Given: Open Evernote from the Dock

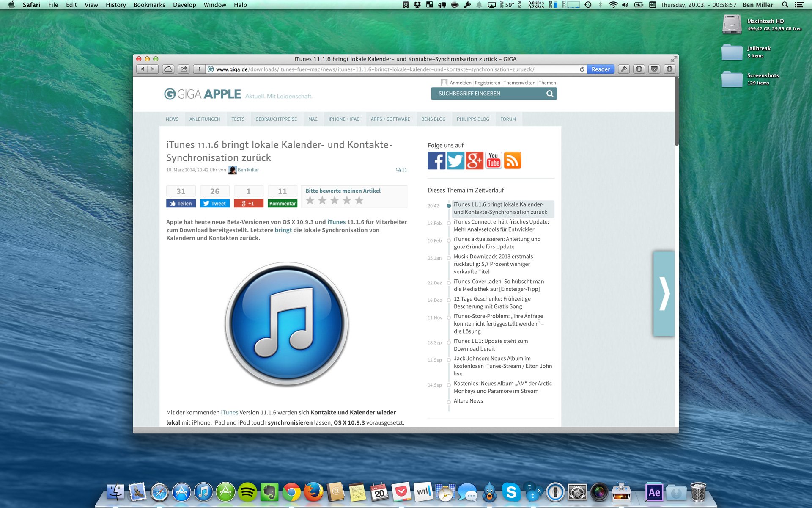Looking at the screenshot, I should pyautogui.click(x=269, y=492).
